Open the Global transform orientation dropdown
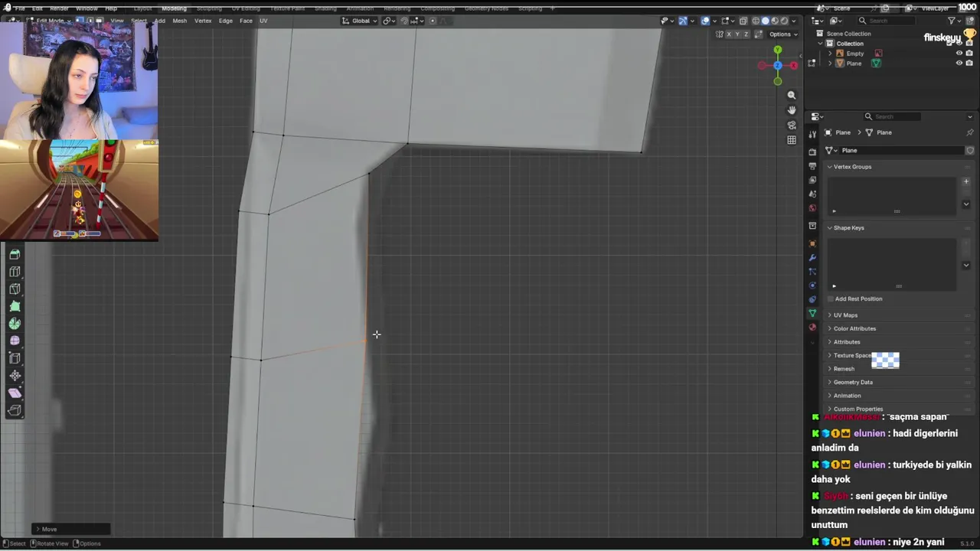Image resolution: width=980 pixels, height=551 pixels. [x=359, y=21]
